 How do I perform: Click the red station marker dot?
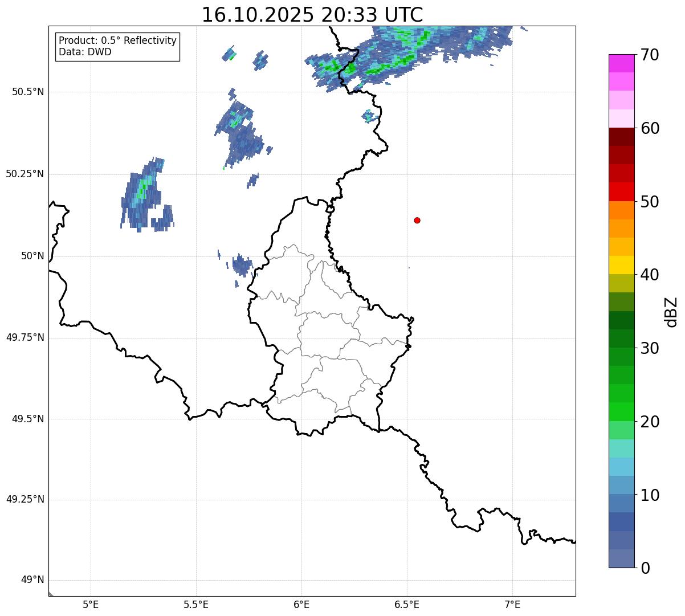417,220
